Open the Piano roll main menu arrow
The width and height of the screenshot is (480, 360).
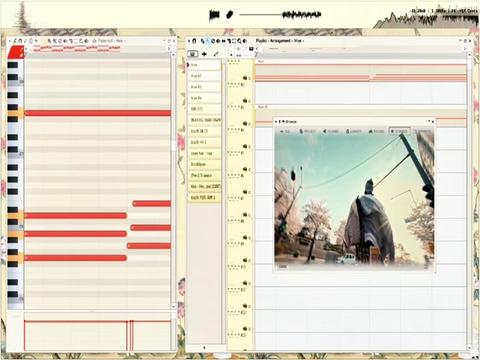[x=10, y=41]
